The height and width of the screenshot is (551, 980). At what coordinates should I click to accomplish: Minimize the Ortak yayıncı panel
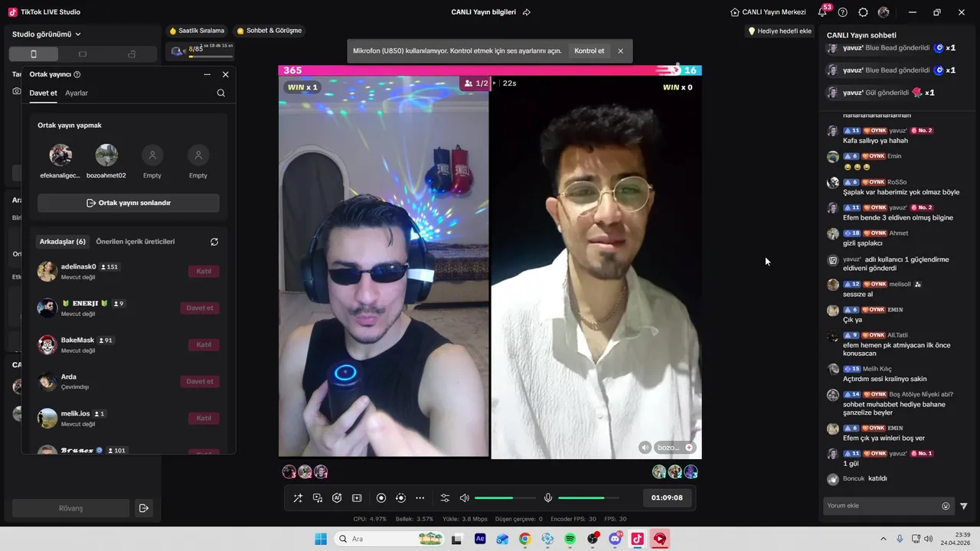tap(207, 74)
